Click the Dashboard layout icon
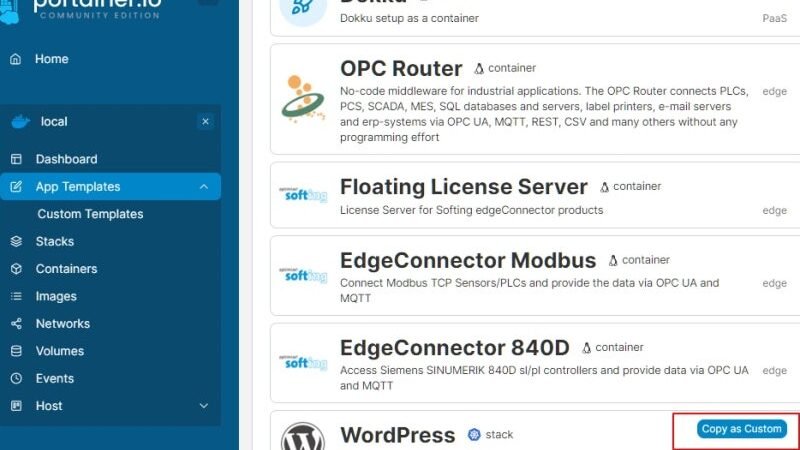The width and height of the screenshot is (800, 450). [x=16, y=159]
